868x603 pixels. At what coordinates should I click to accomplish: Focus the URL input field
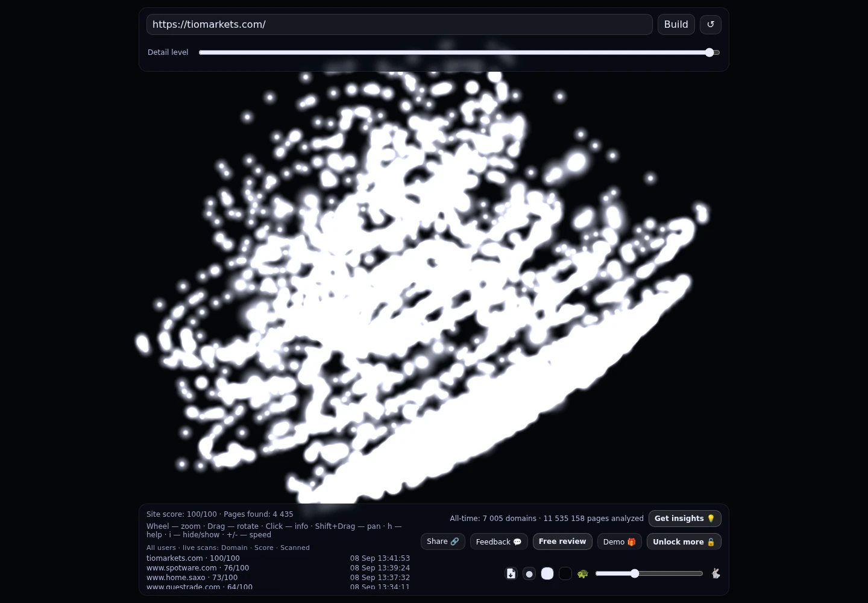(x=400, y=25)
